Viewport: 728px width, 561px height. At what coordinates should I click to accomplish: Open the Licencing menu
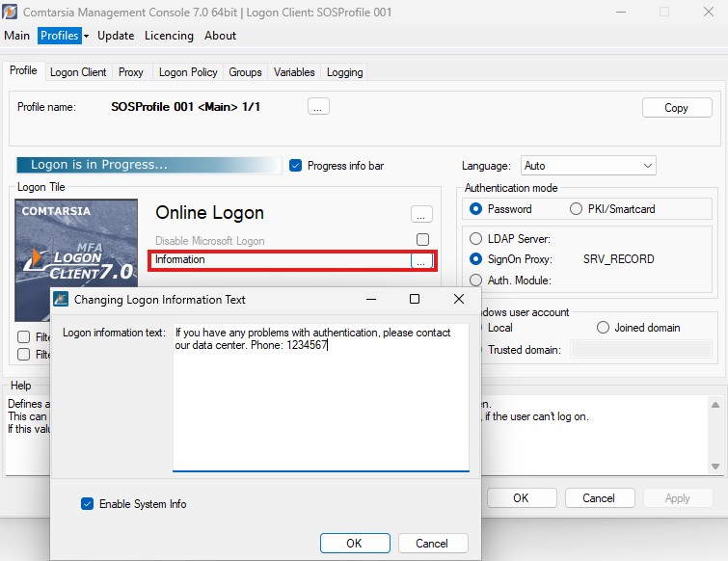pos(169,36)
